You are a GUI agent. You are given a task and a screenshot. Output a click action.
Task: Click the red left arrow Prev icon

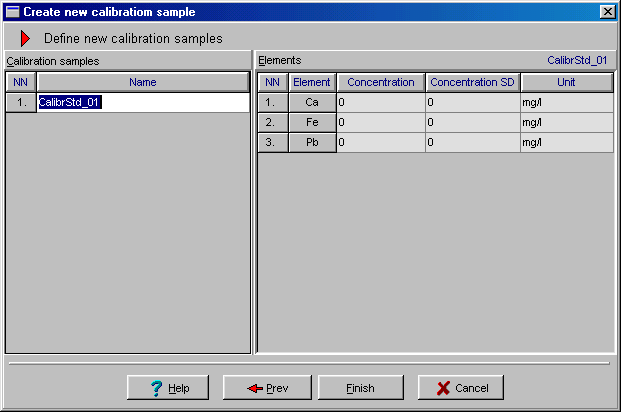(x=255, y=388)
